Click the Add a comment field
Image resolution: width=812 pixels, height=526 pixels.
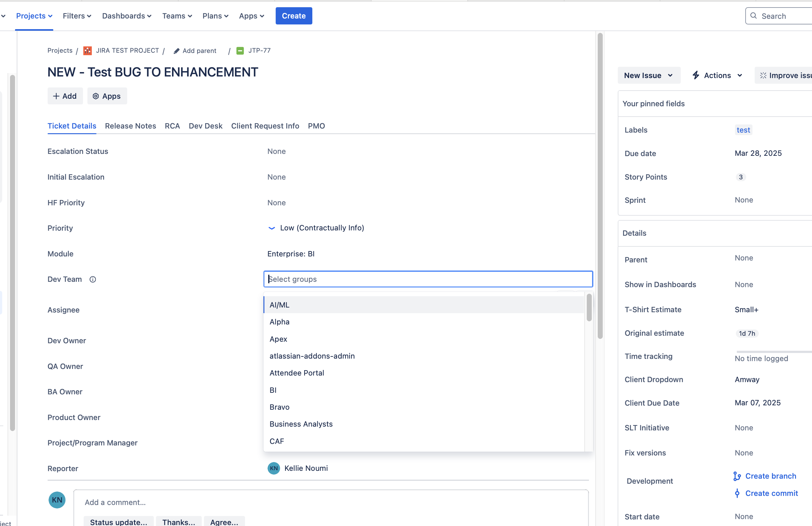pyautogui.click(x=331, y=502)
